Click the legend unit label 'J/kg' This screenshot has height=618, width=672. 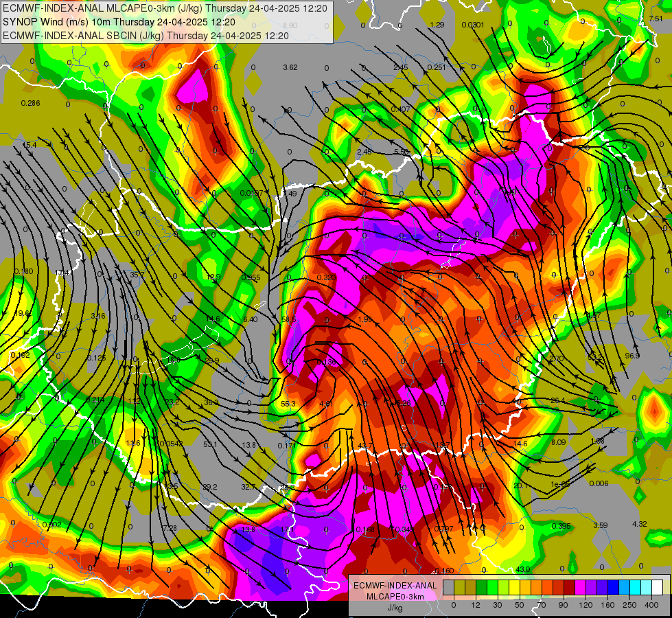(395, 608)
